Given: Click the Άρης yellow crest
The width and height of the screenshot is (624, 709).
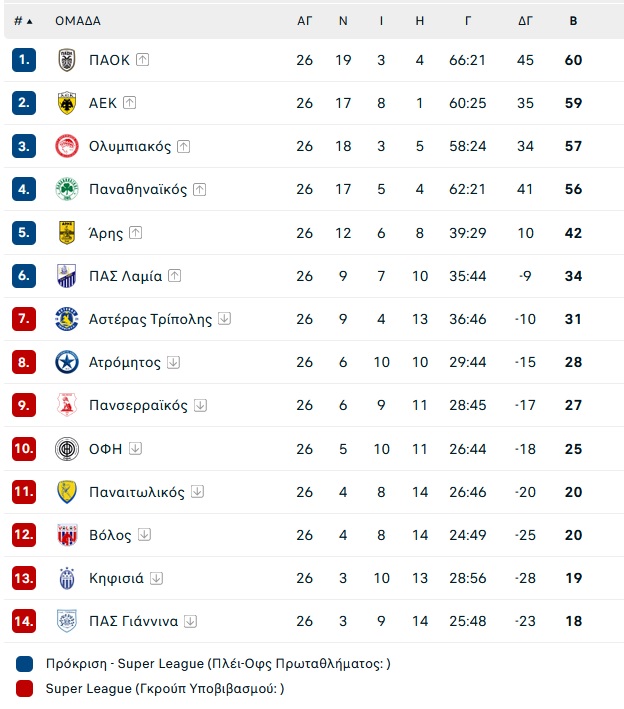Looking at the screenshot, I should coord(67,233).
